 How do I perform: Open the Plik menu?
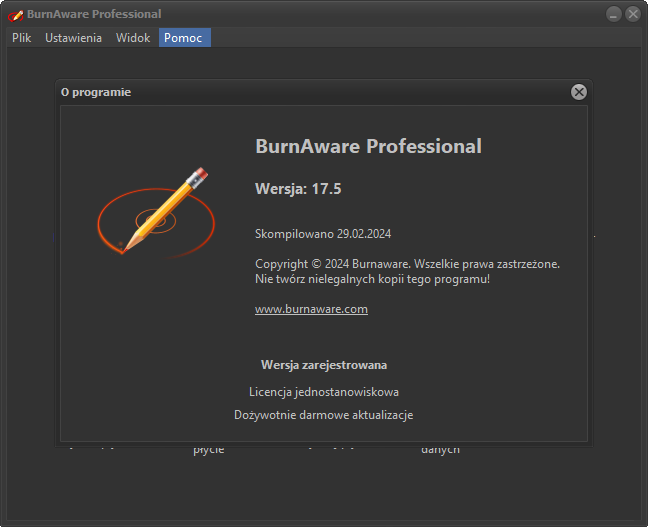click(x=21, y=38)
